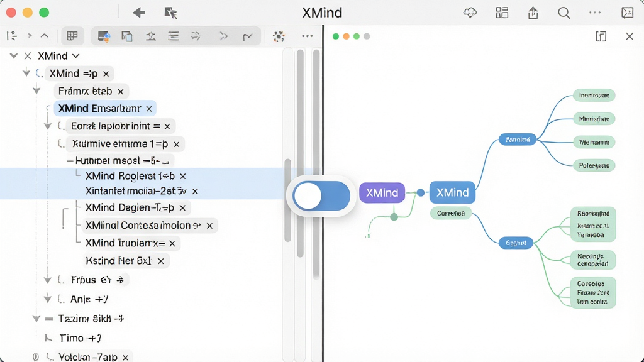Open the title bar three-dots menu
The width and height of the screenshot is (644, 362).
(595, 13)
